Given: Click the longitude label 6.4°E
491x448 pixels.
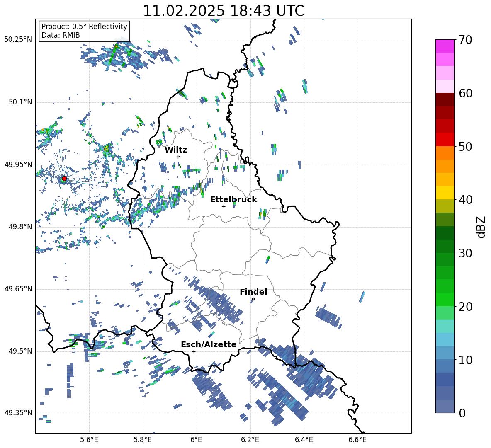Looking at the screenshot, I should click(x=304, y=440).
